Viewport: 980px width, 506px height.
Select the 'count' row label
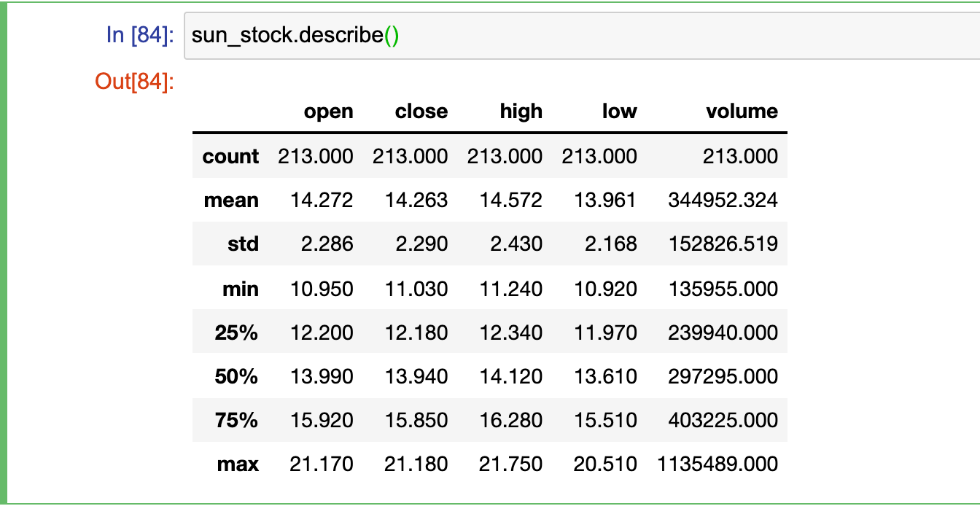click(230, 156)
